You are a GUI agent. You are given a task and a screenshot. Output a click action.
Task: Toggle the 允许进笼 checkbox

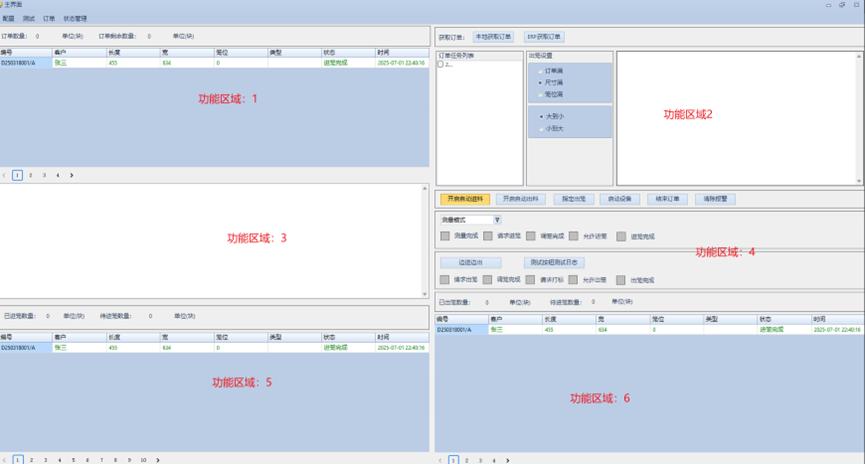[x=574, y=236]
